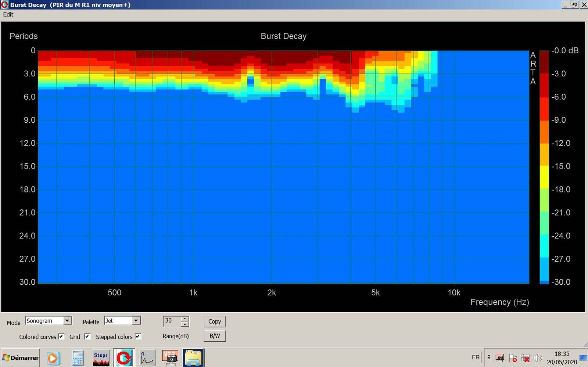Click the Show Desktop button at taskbar end
The image size is (588, 367).
coord(584,358)
